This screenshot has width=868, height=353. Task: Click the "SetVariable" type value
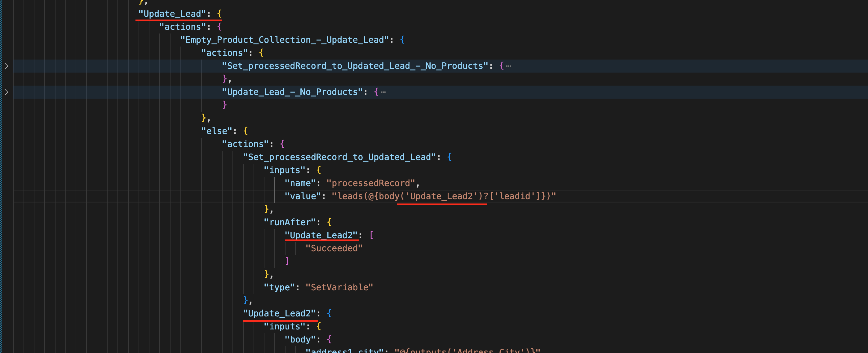pyautogui.click(x=339, y=287)
